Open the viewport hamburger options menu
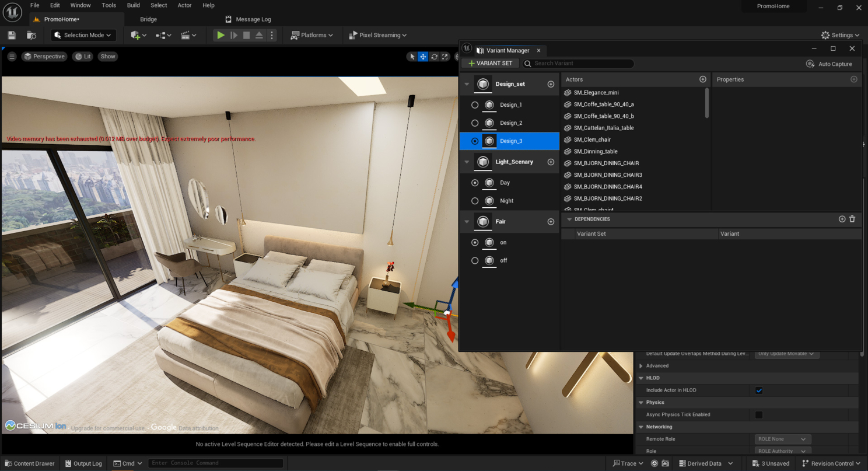Image resolution: width=868 pixels, height=471 pixels. [x=12, y=57]
